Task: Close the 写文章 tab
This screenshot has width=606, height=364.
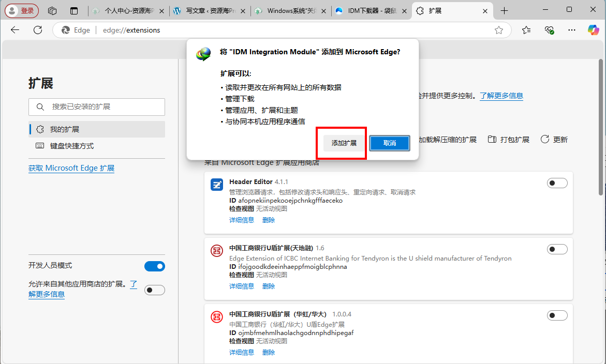Action: (x=243, y=11)
